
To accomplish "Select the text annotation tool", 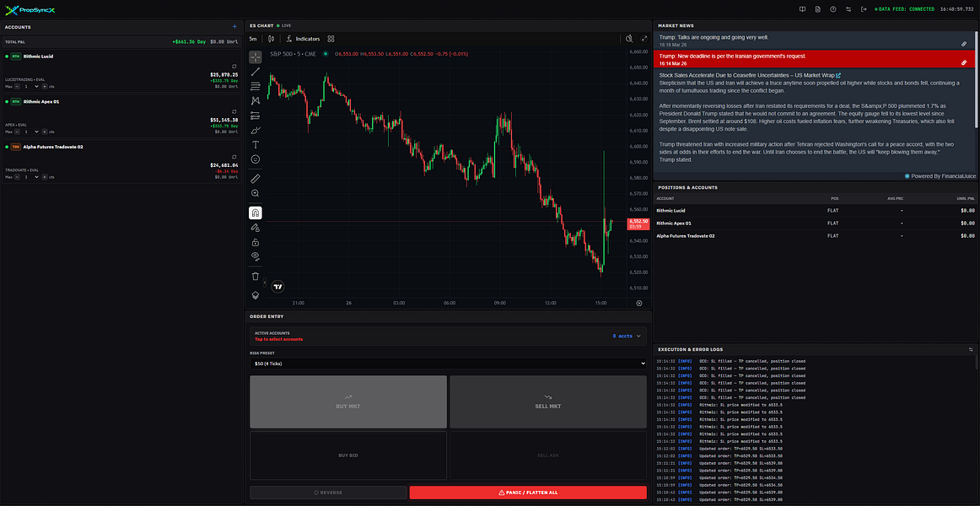I will (x=255, y=144).
